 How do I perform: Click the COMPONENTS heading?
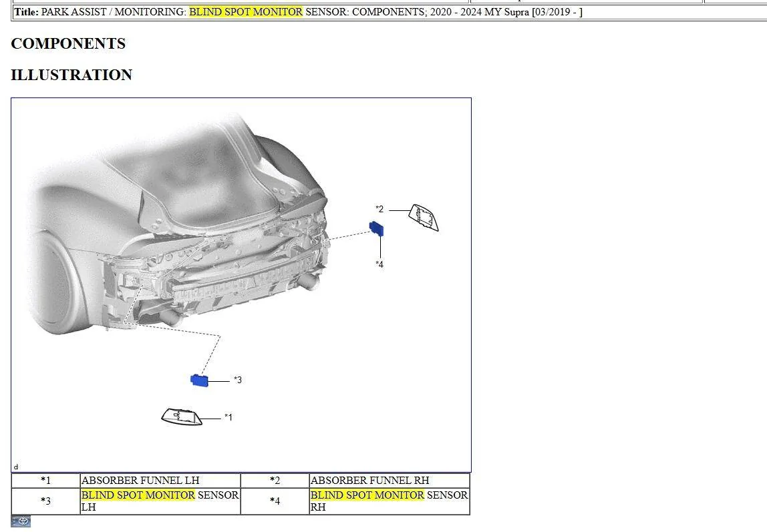68,43
